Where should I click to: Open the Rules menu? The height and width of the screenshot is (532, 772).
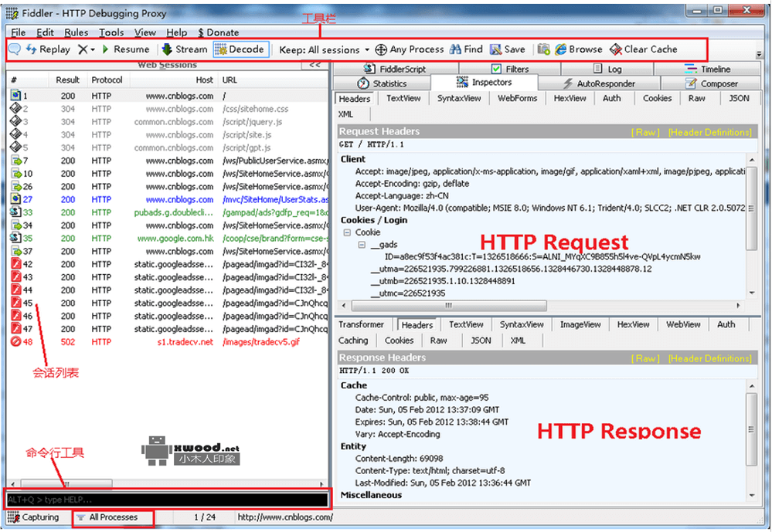77,32
